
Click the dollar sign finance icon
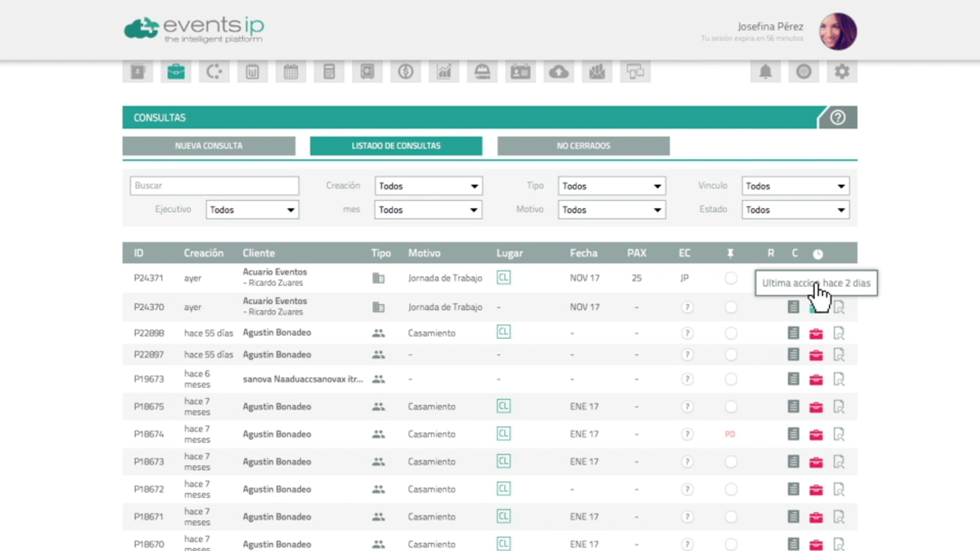[x=405, y=72]
